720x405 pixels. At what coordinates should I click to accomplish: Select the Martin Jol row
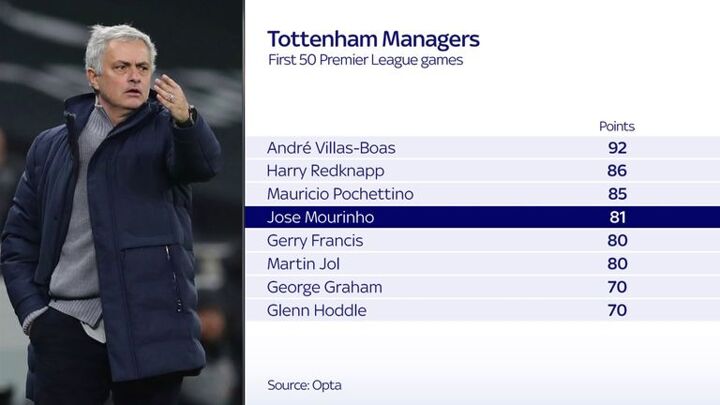click(x=483, y=264)
